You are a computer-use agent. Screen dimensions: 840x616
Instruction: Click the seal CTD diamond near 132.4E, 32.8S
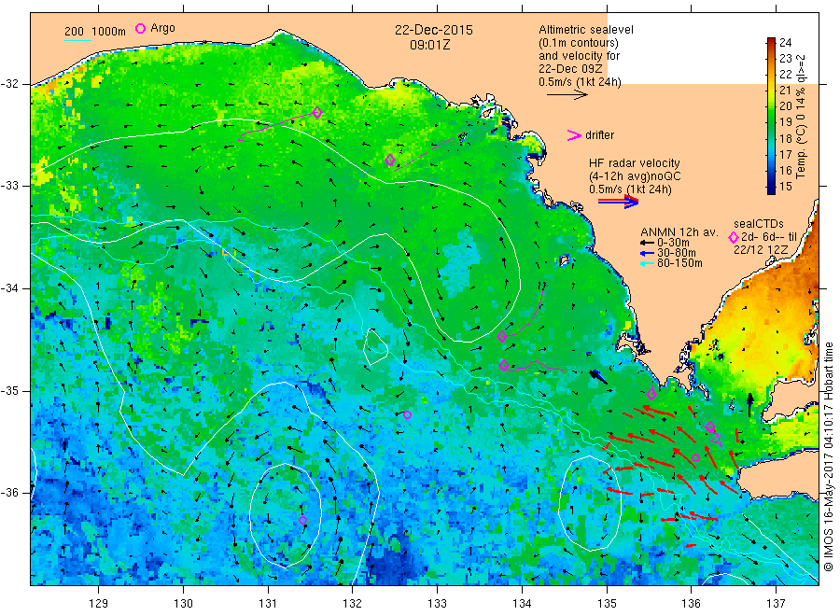(390, 160)
